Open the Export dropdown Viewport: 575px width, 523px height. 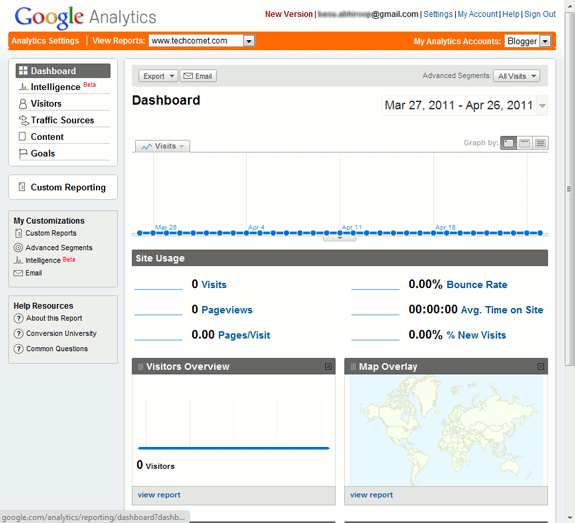click(158, 76)
